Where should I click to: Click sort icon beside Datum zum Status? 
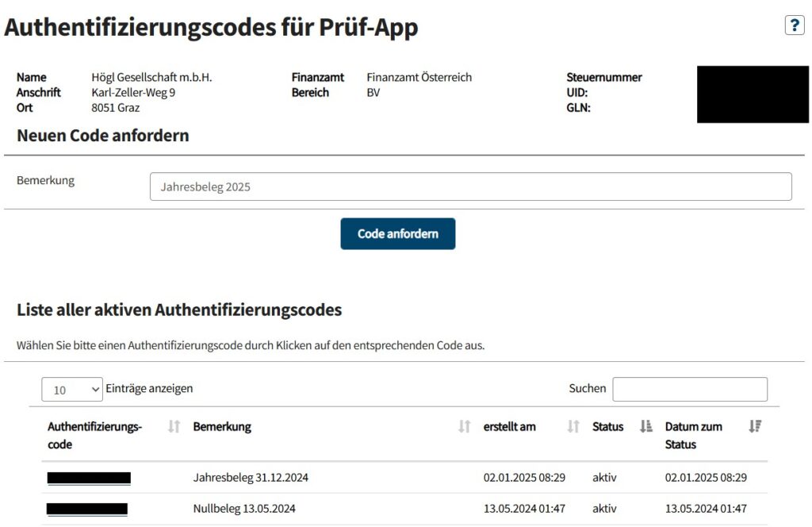point(755,427)
